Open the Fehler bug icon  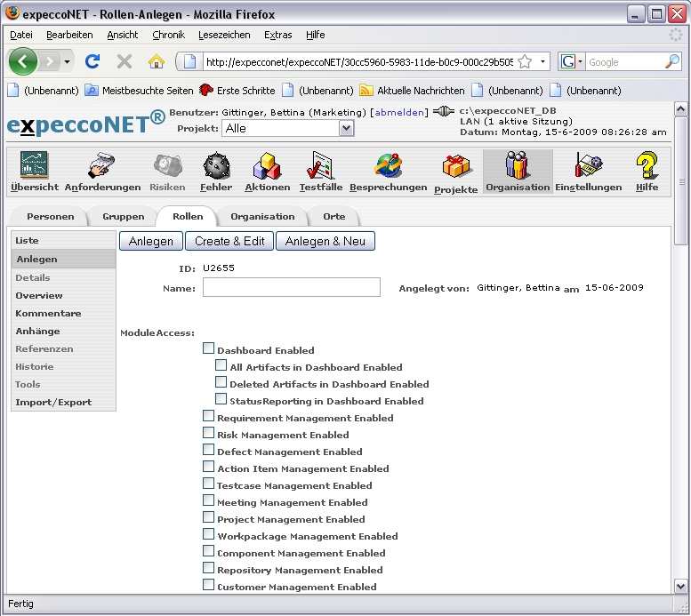click(216, 166)
